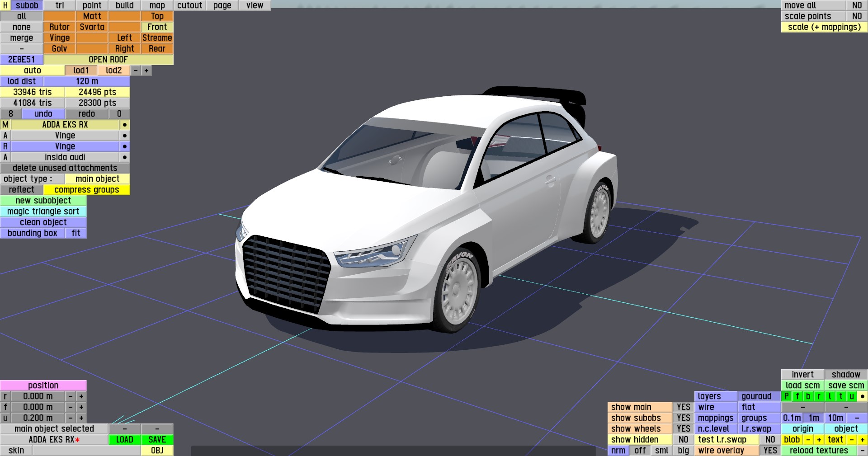Toggle test l.r.swap NO setting
This screenshot has width=868, height=456.
click(770, 439)
